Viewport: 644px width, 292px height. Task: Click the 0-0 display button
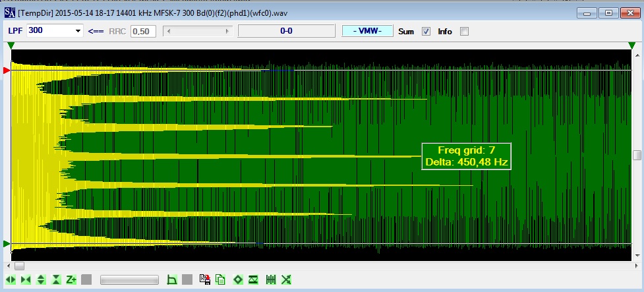pos(286,31)
